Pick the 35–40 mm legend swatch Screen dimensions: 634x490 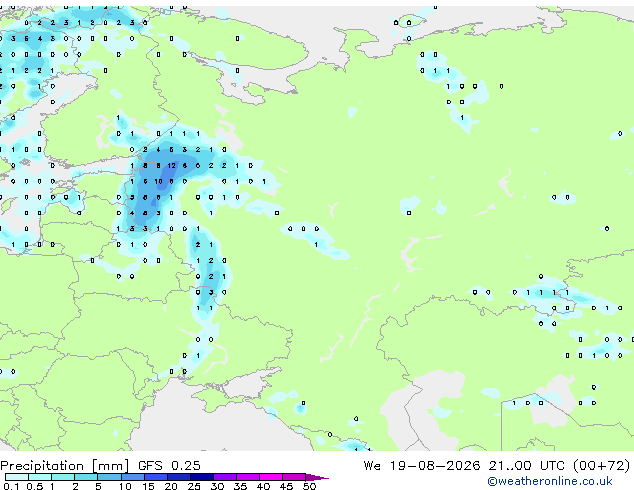point(247,477)
